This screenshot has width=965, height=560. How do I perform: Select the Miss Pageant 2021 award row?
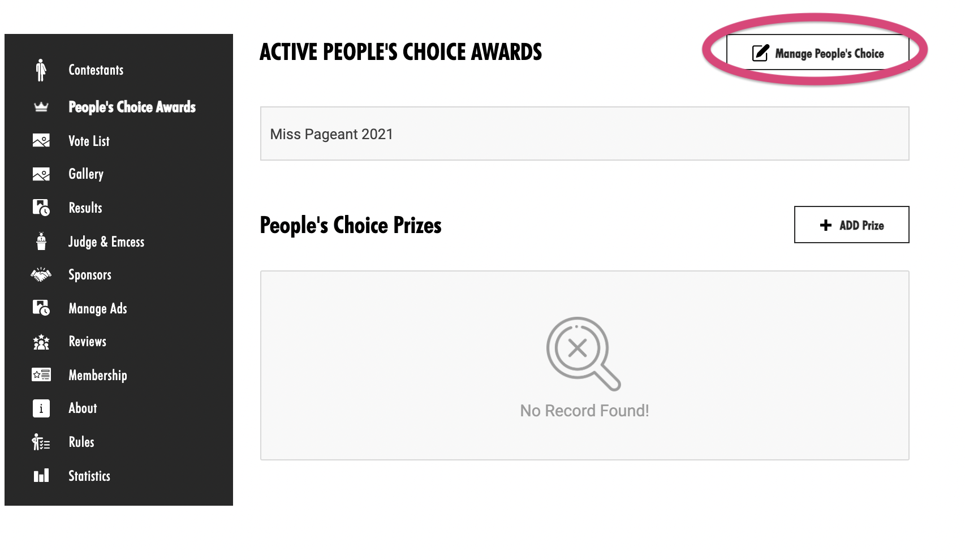pyautogui.click(x=584, y=134)
